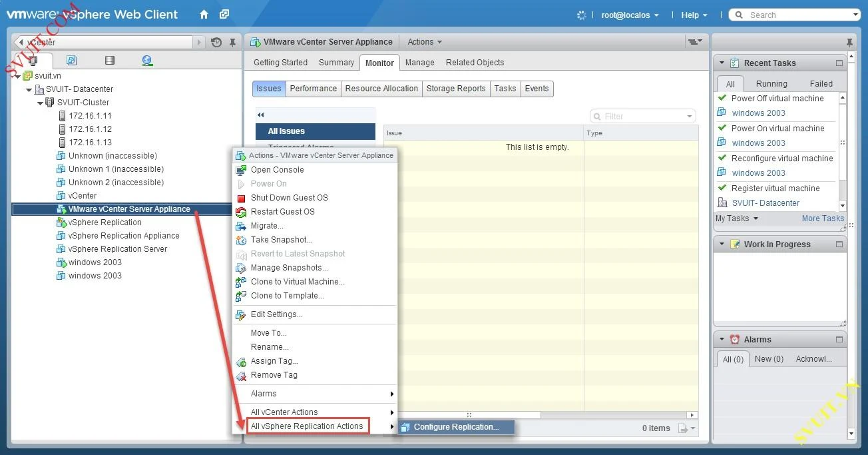Click the Remove Tag icon
Viewport: 868px width, 455px height.
click(x=241, y=375)
